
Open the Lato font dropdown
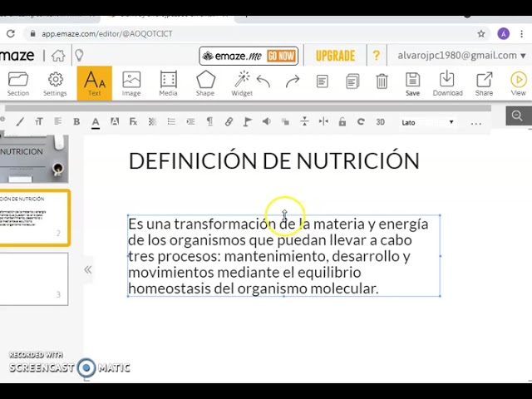pos(427,122)
